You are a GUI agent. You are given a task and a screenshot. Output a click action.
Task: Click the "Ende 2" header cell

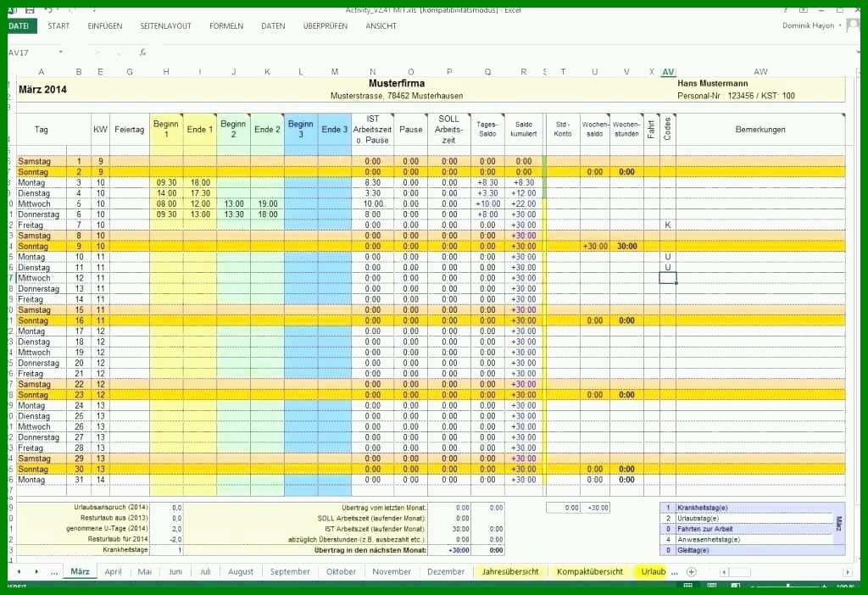click(267, 130)
